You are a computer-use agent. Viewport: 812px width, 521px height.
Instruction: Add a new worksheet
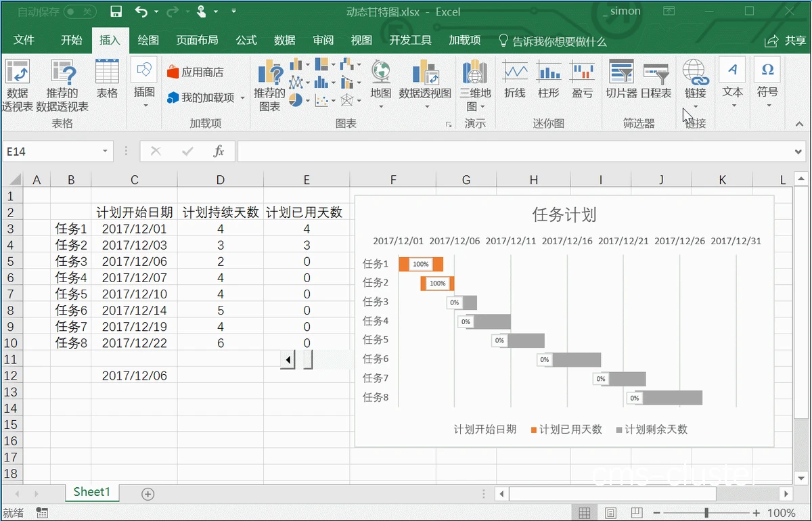148,494
